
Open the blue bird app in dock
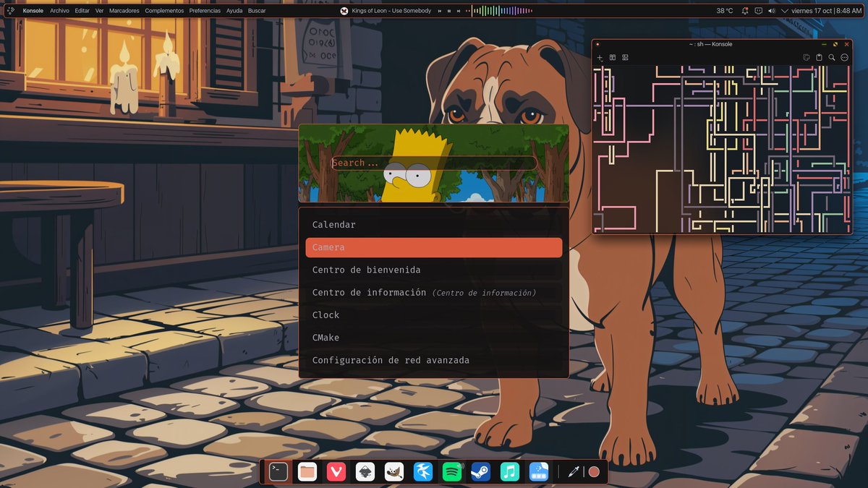(x=422, y=472)
